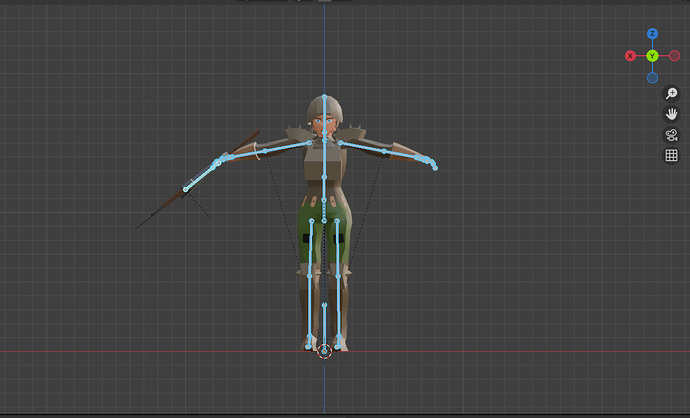Click the unlabeled blue negative Z gizmo circle

click(x=652, y=78)
